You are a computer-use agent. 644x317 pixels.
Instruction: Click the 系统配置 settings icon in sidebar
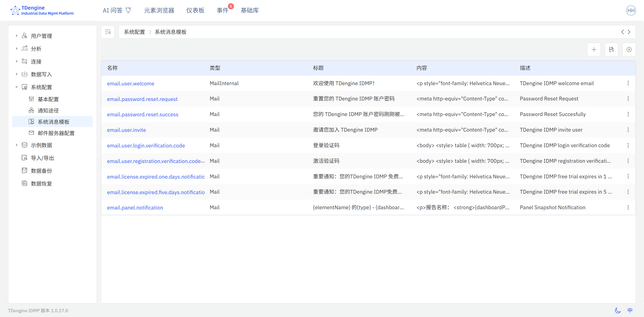[24, 87]
